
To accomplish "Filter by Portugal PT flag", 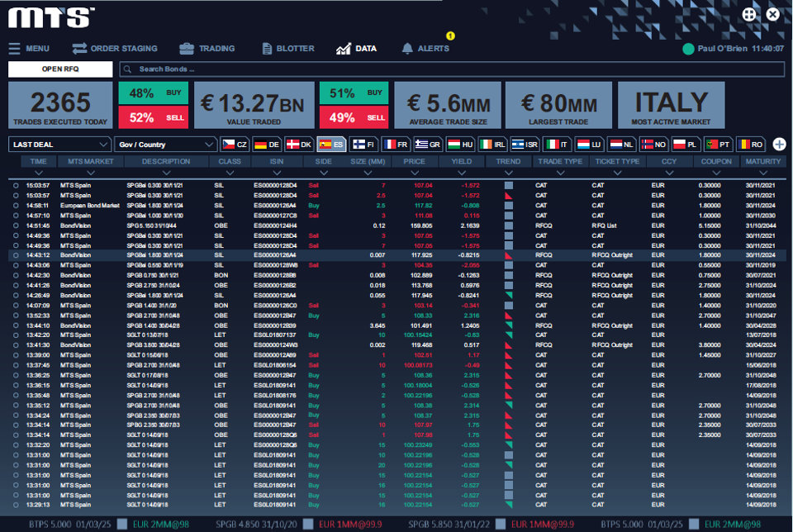I will [x=718, y=144].
